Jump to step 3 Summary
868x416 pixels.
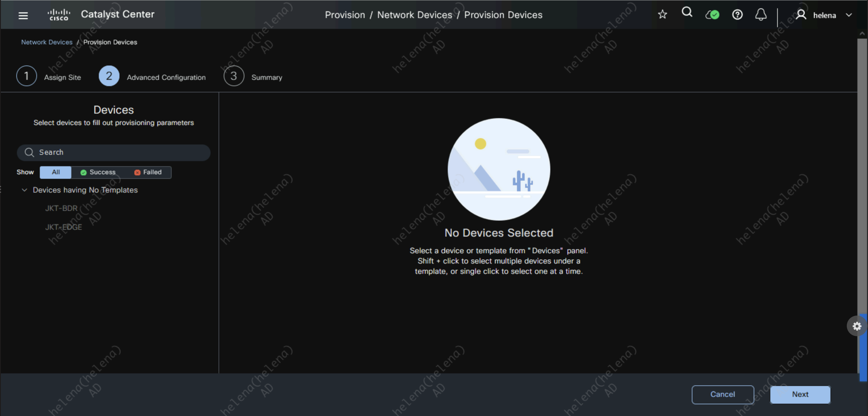click(233, 76)
